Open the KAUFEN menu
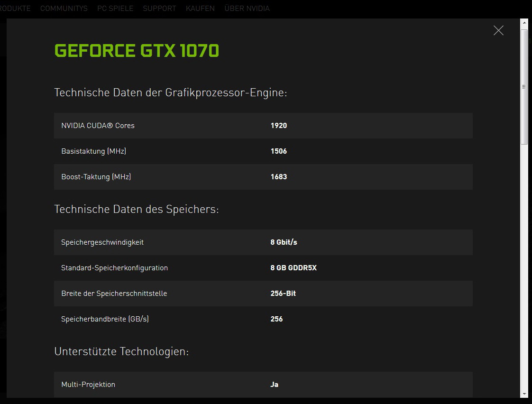Viewport: 532px width, 404px height. click(x=200, y=9)
